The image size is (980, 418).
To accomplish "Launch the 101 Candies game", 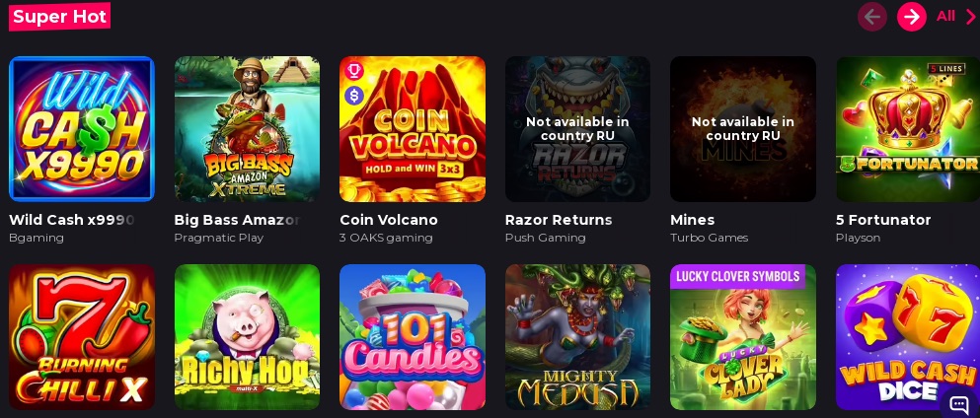I will click(x=413, y=337).
